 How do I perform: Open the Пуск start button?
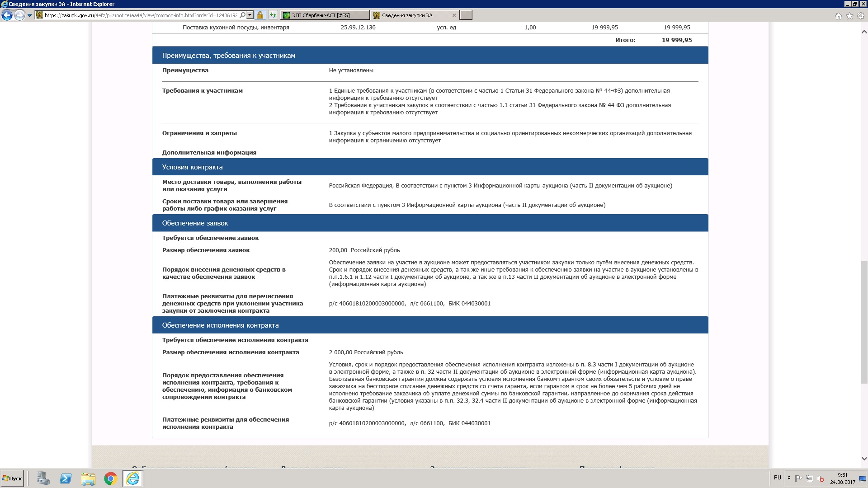12,479
